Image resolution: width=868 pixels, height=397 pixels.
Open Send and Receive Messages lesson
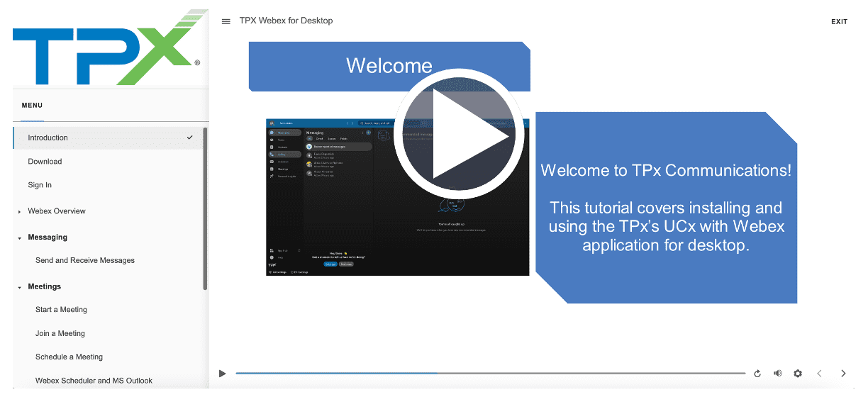(85, 260)
